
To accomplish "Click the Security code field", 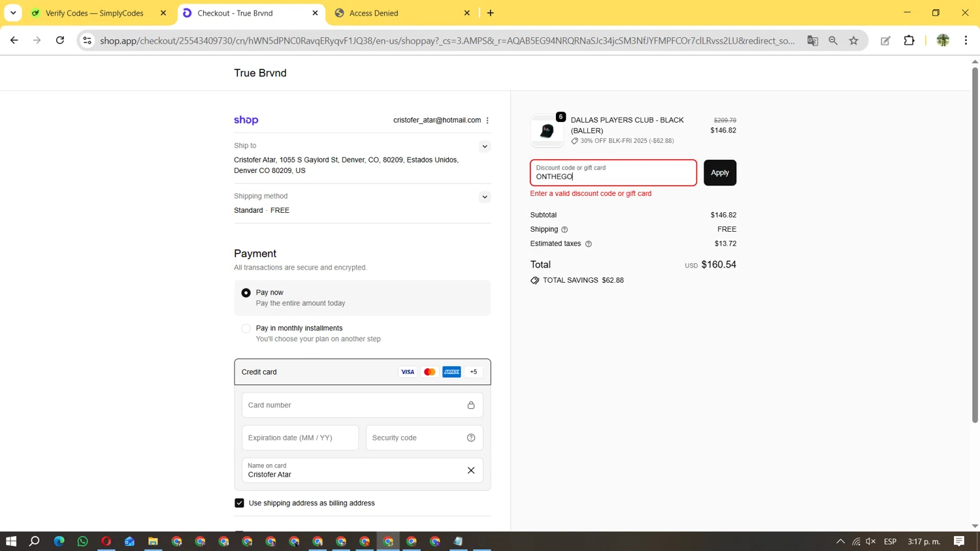I will [x=425, y=437].
